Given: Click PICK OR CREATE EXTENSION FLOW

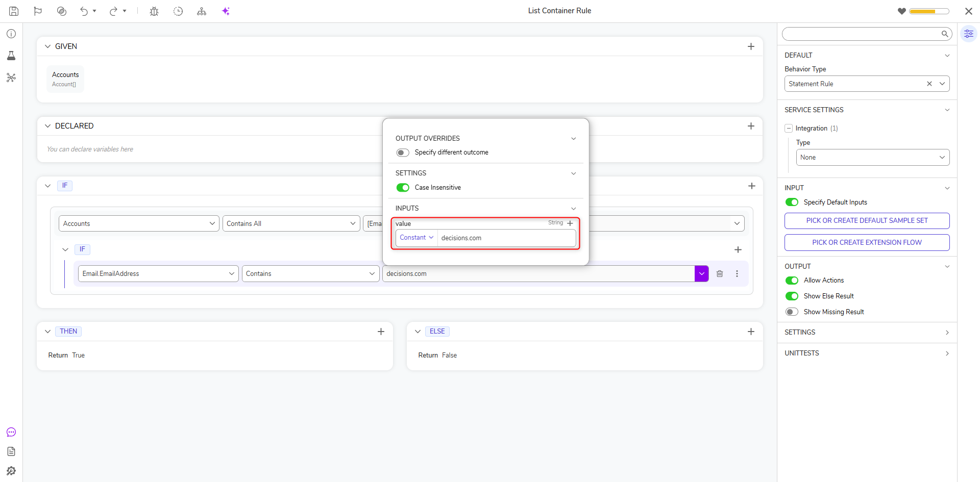Looking at the screenshot, I should (867, 243).
